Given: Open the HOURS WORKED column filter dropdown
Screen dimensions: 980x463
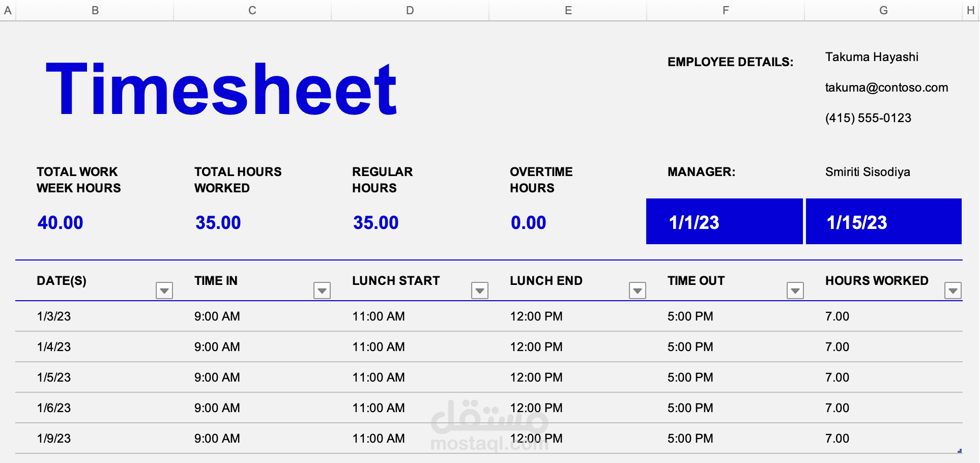Looking at the screenshot, I should [x=953, y=291].
